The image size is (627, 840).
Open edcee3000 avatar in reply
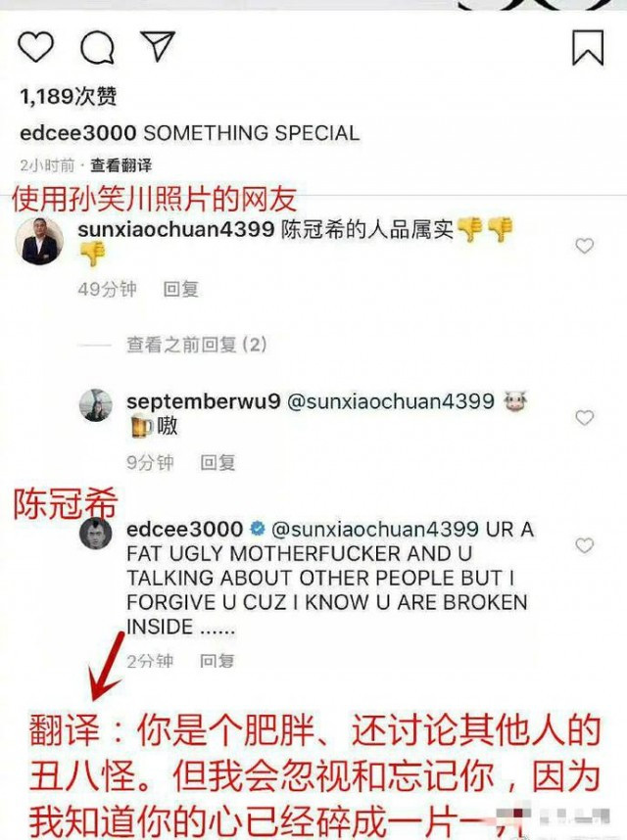pyautogui.click(x=96, y=533)
